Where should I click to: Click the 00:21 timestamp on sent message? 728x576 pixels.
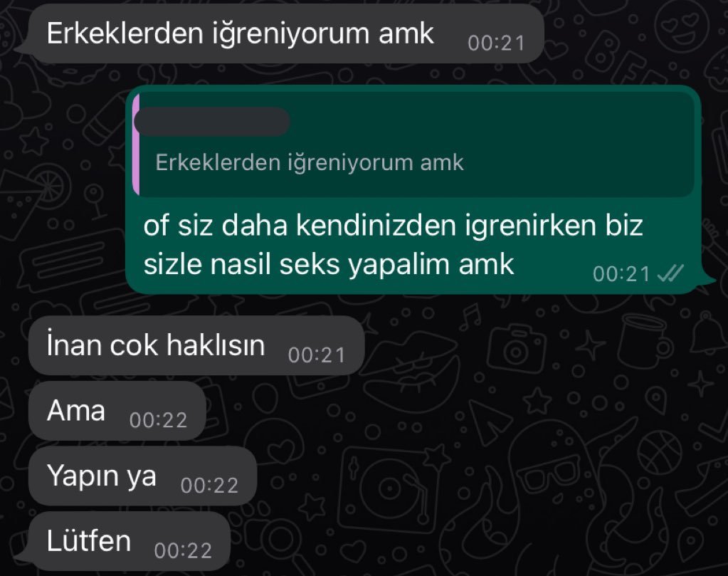coord(621,273)
